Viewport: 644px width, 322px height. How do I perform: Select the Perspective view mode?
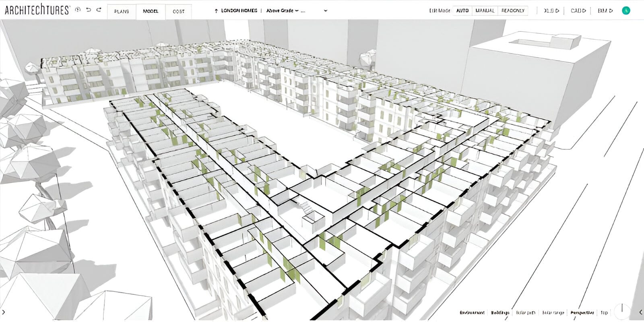coord(582,312)
